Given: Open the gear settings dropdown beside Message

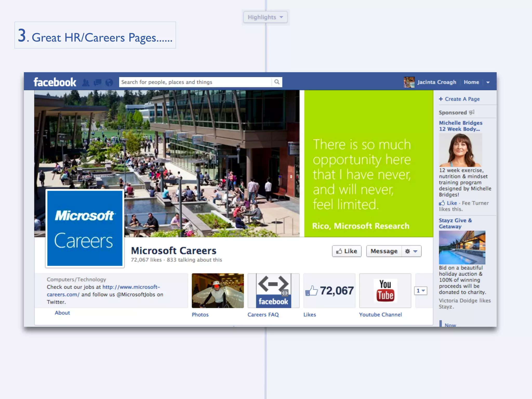Looking at the screenshot, I should [x=411, y=251].
